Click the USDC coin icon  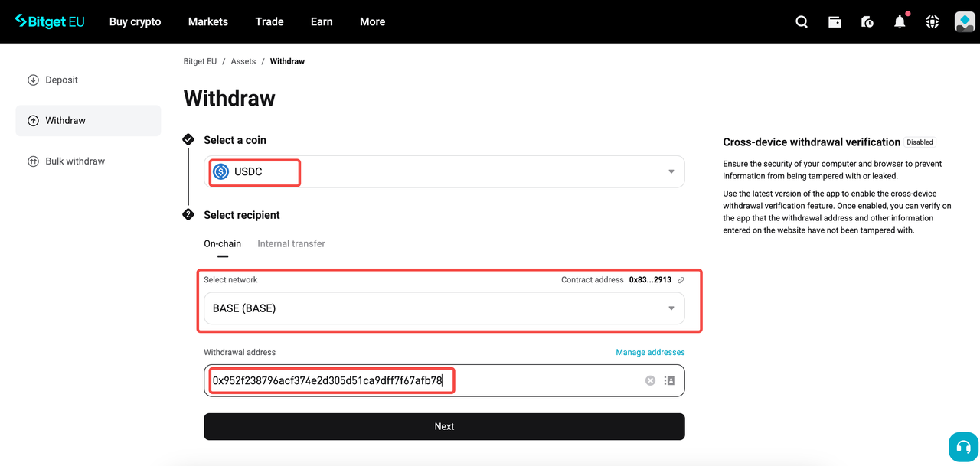coord(221,171)
